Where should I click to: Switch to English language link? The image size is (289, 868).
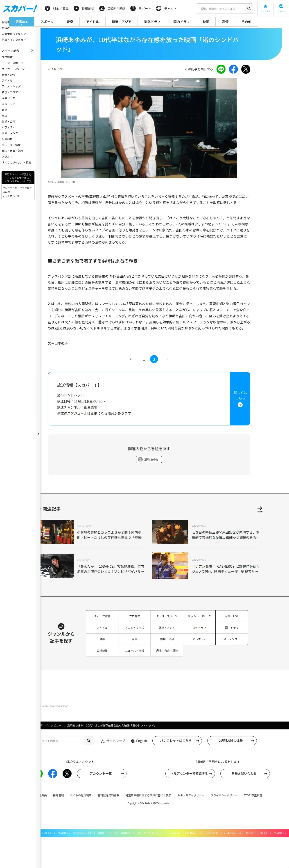139,741
